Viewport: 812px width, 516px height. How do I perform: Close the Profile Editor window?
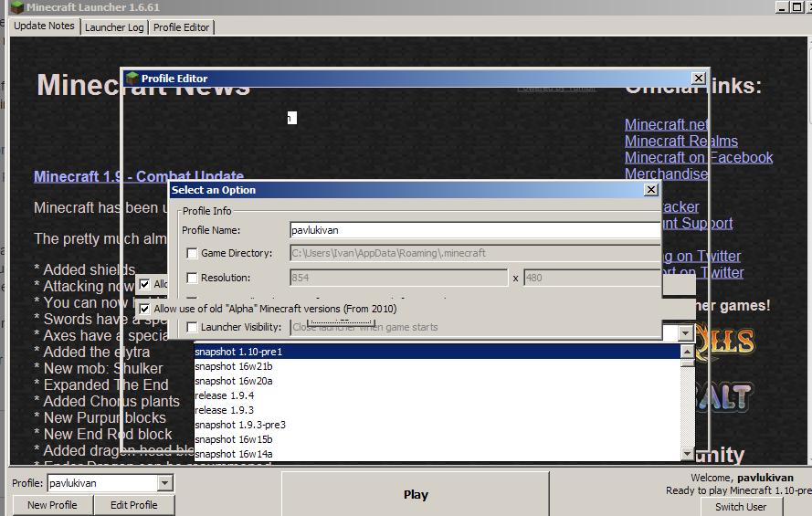coord(698,79)
